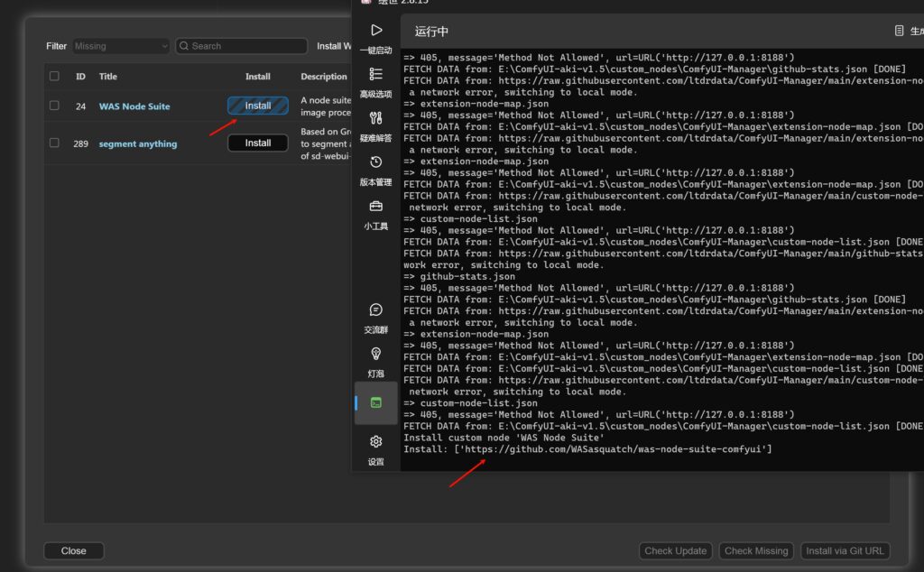924x572 pixels.
Task: Tick the checkbox for segment anything
Action: coord(54,143)
